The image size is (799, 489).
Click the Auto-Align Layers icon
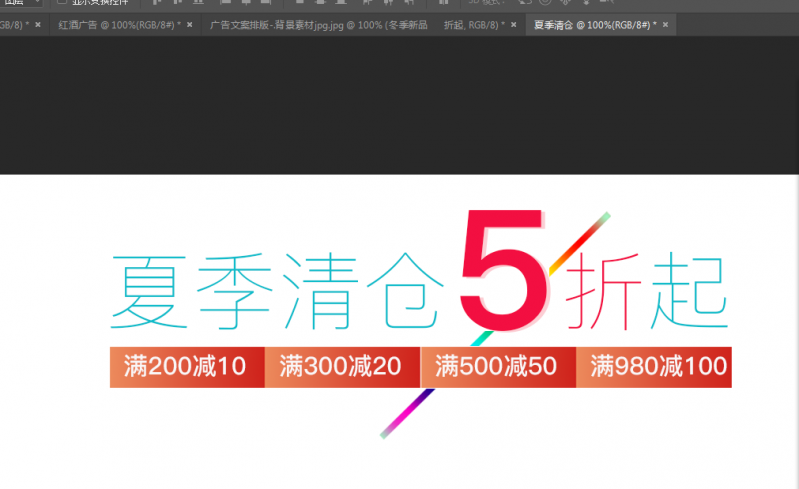click(443, 3)
